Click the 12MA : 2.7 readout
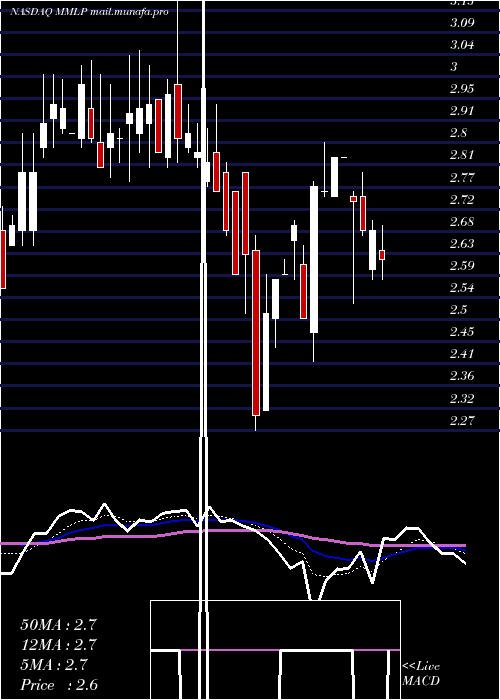 pyautogui.click(x=58, y=645)
